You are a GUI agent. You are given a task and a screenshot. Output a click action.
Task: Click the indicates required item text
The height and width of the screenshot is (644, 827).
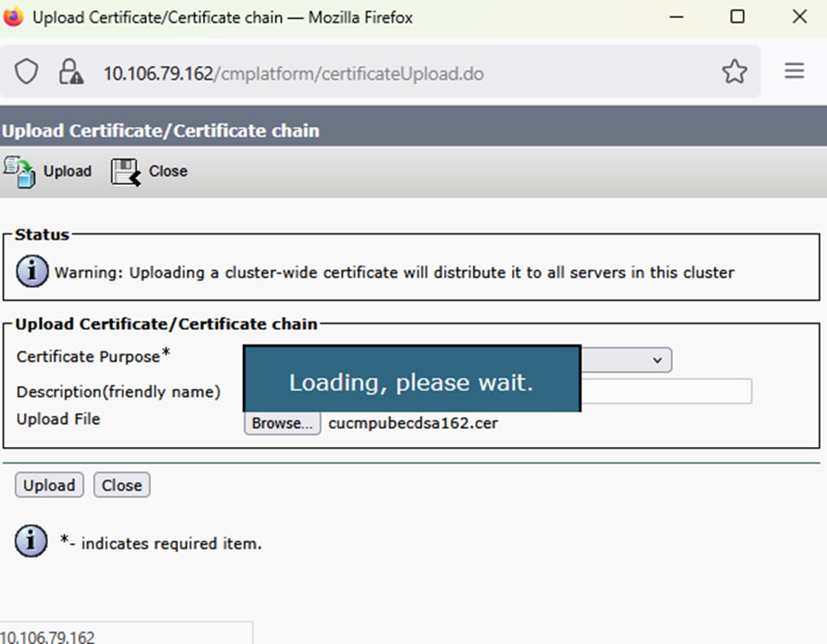161,542
